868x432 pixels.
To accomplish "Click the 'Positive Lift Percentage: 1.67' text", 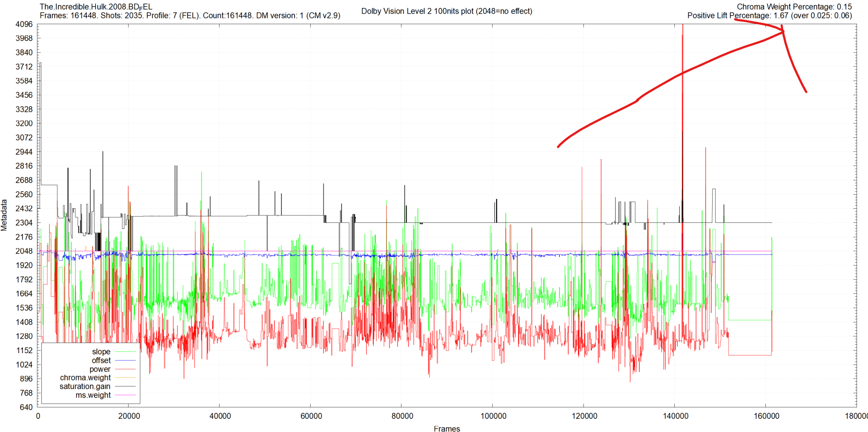I will [769, 15].
